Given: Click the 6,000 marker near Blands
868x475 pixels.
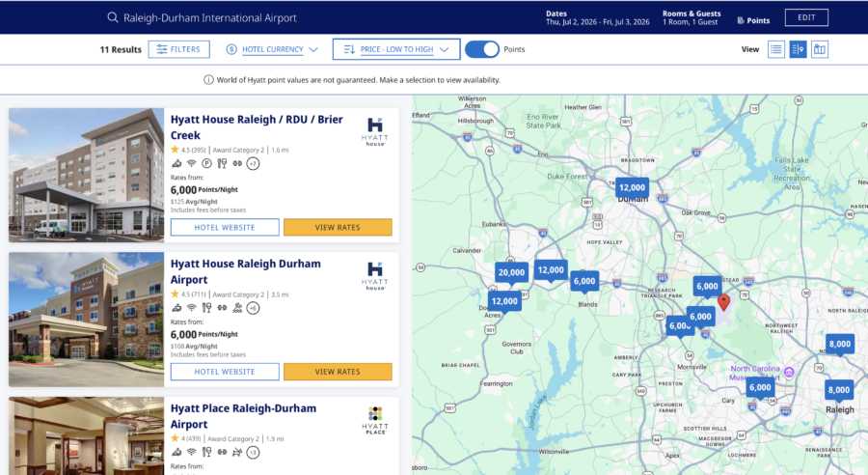Looking at the screenshot, I should click(x=584, y=282).
